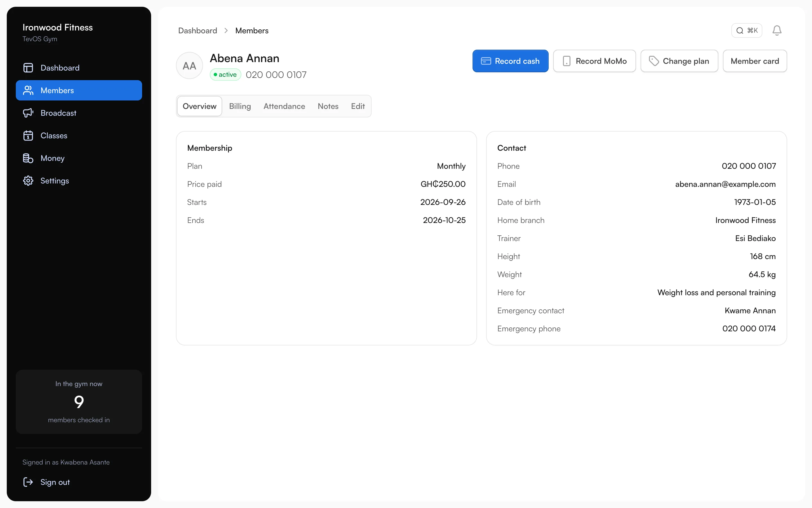812x508 pixels.
Task: Click the phone number under member name
Action: [276, 75]
